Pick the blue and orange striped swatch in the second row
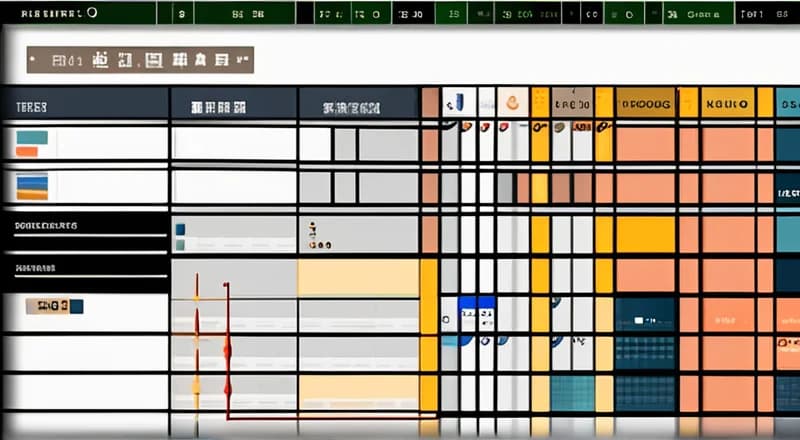Viewport: 800px width, 440px height. [x=32, y=187]
